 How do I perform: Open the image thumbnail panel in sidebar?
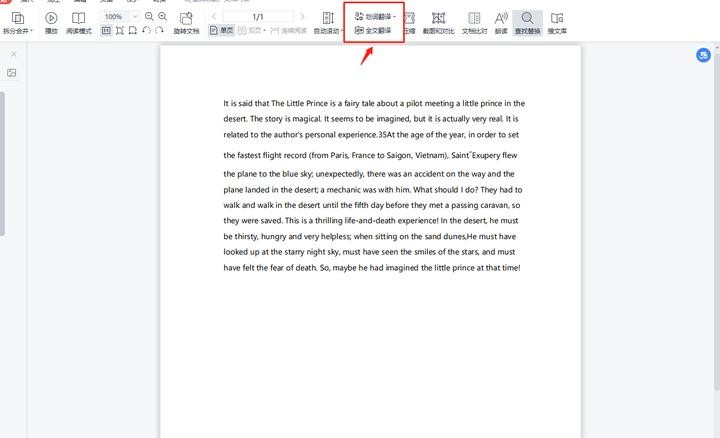tap(12, 73)
